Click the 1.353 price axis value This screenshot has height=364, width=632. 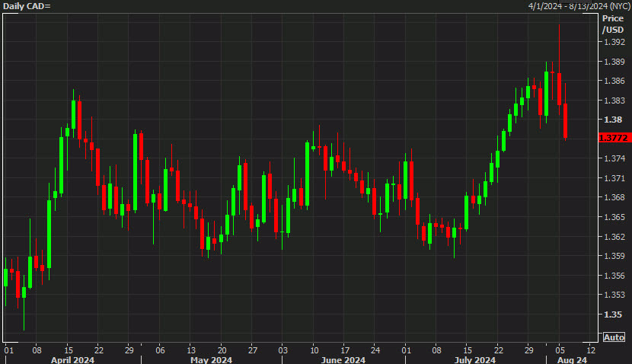pyautogui.click(x=614, y=295)
